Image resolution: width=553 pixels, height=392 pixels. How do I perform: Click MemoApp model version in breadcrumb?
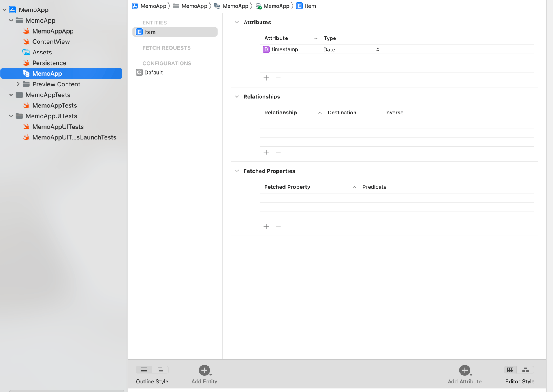(273, 6)
